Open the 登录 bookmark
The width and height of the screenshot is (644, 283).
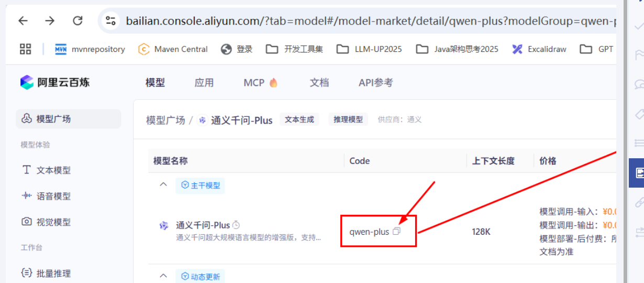point(237,49)
